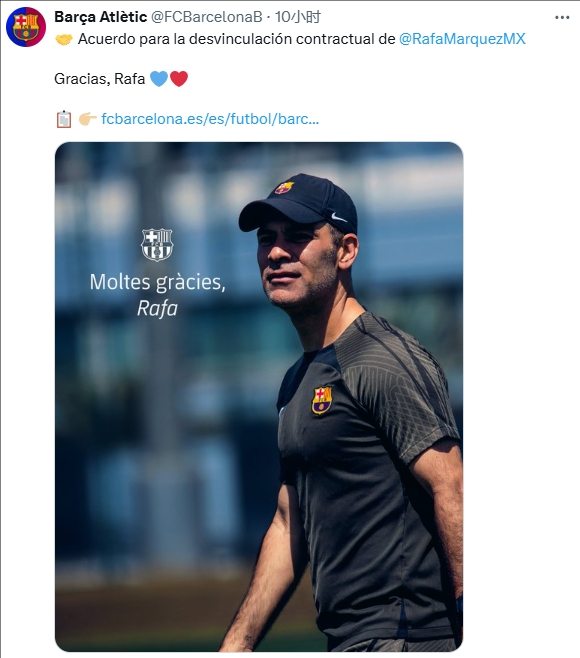Click the white Barça crest in the image
580x658 pixels.
[157, 245]
